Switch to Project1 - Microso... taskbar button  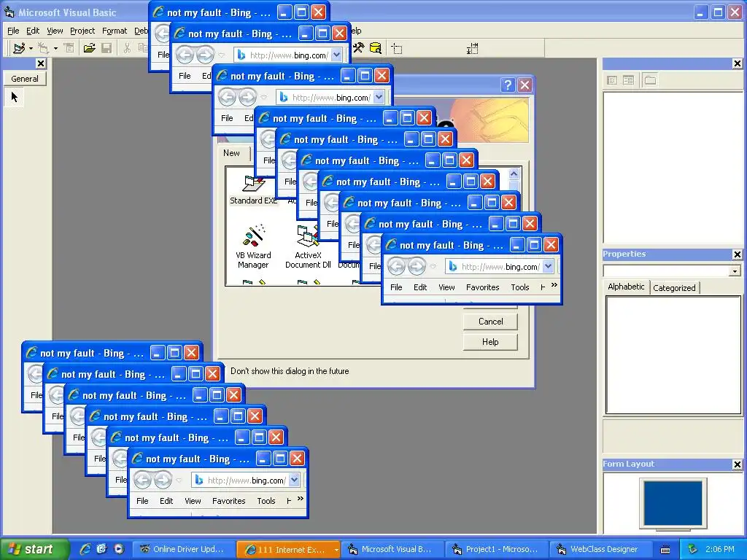point(496,549)
